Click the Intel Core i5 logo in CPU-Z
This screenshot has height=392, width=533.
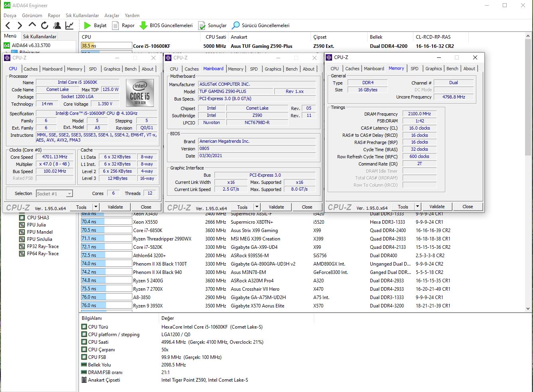(140, 93)
